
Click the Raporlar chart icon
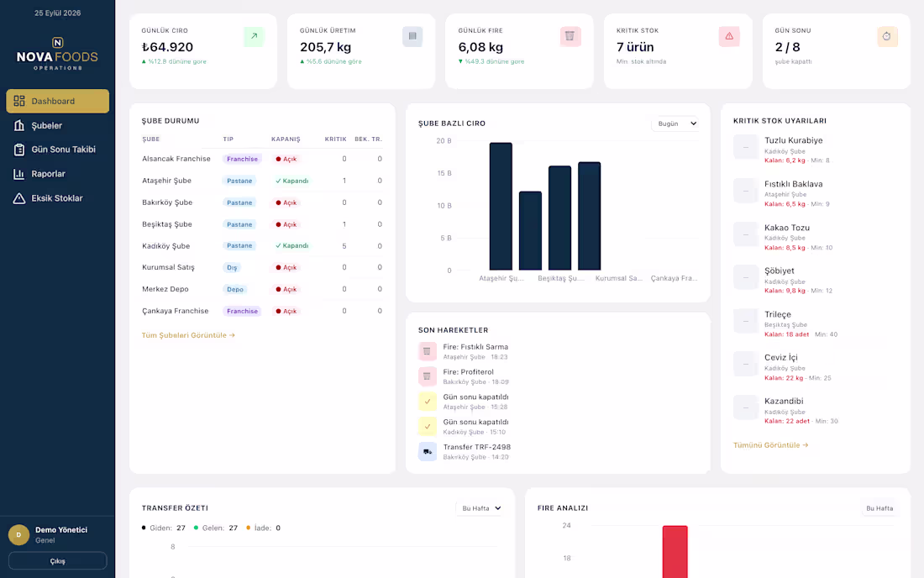pyautogui.click(x=19, y=174)
